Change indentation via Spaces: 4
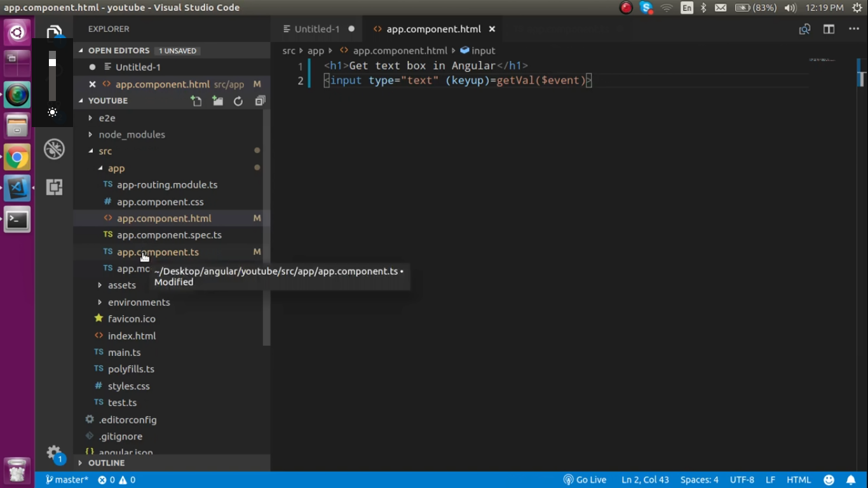The width and height of the screenshot is (868, 488). coord(699,480)
